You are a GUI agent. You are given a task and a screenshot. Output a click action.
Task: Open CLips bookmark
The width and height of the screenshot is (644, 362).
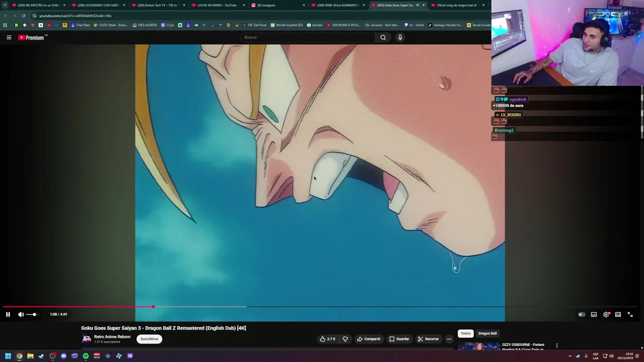pyautogui.click(x=168, y=25)
